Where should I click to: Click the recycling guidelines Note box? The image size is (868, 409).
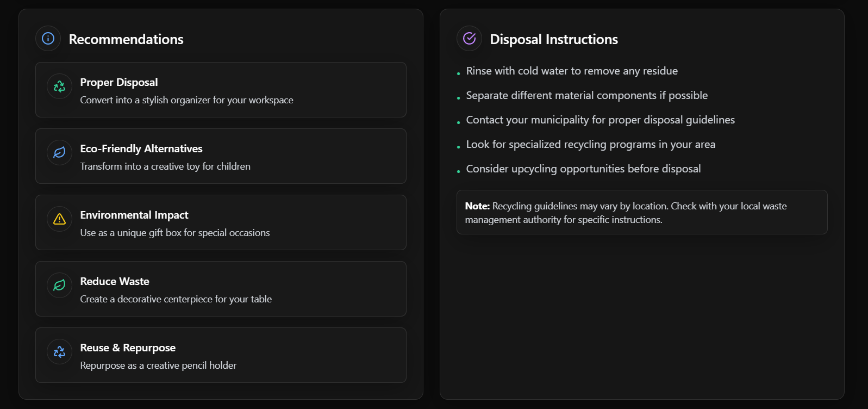click(x=642, y=212)
